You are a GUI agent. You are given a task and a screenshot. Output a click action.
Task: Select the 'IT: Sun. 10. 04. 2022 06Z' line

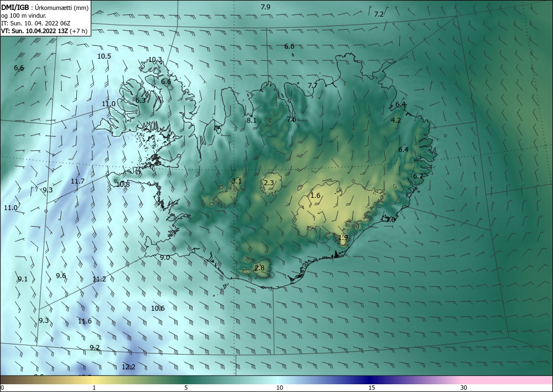tap(35, 23)
